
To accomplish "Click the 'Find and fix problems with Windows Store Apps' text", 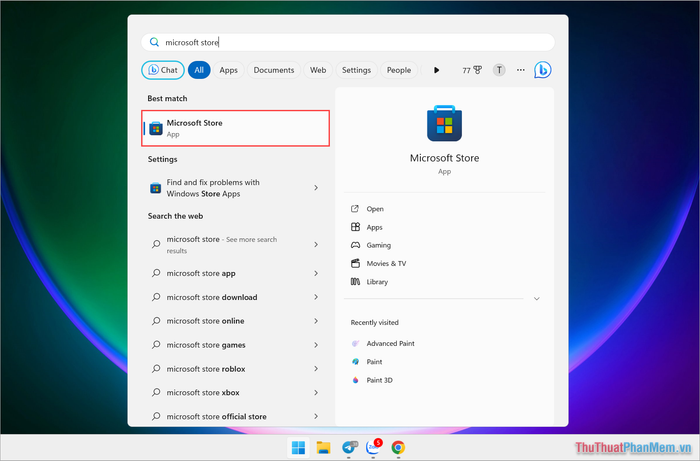I will 213,188.
